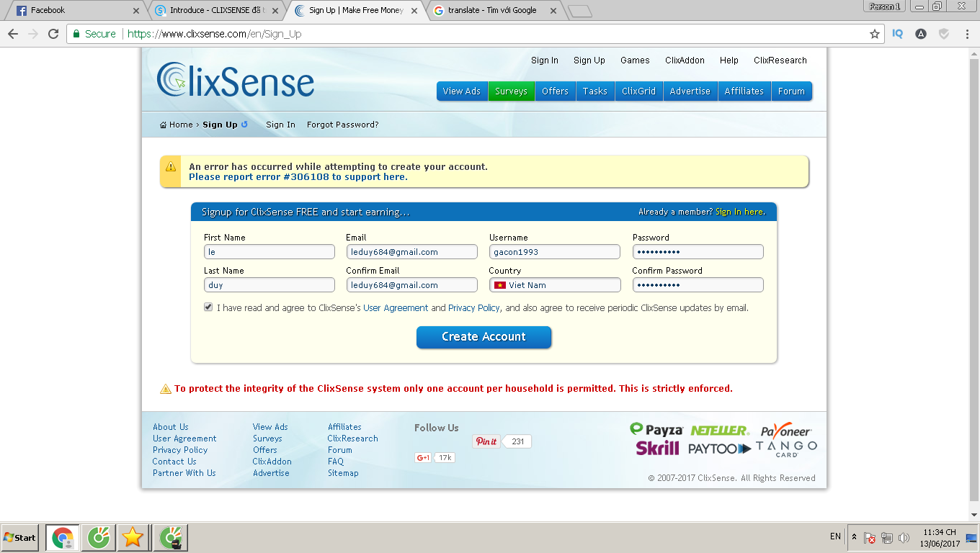Open the Country dropdown showing Viet Nam
The image size is (980, 553).
[555, 285]
